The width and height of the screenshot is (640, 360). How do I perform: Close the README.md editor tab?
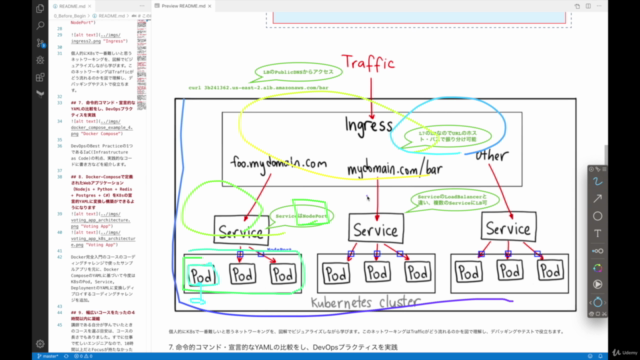(89, 6)
